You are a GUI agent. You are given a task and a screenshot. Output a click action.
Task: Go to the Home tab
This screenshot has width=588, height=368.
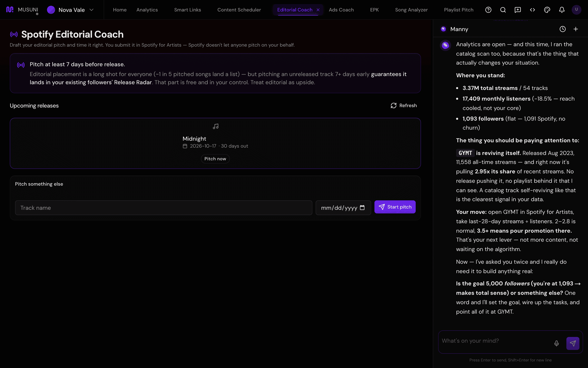[120, 10]
